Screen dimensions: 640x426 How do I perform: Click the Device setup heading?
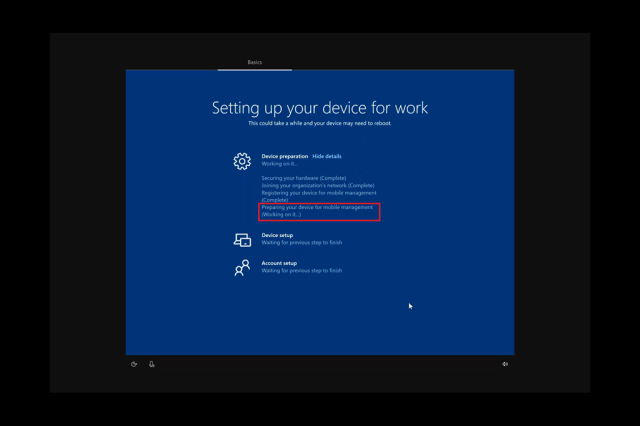pos(277,235)
